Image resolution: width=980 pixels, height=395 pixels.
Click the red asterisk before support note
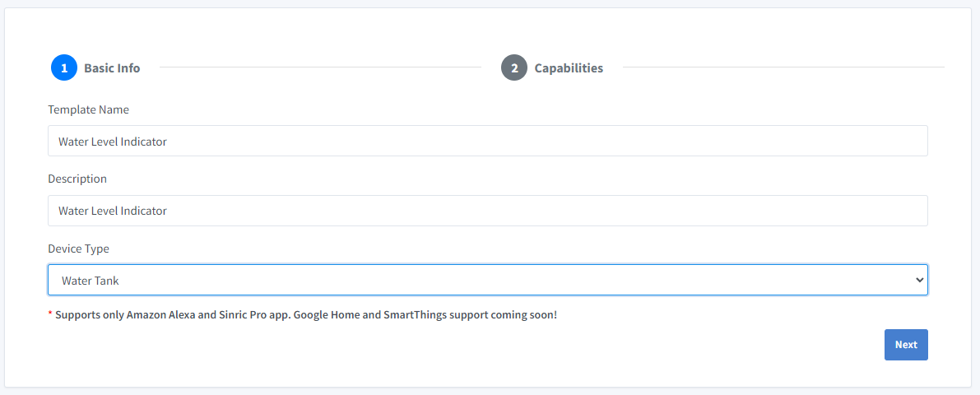tap(50, 314)
